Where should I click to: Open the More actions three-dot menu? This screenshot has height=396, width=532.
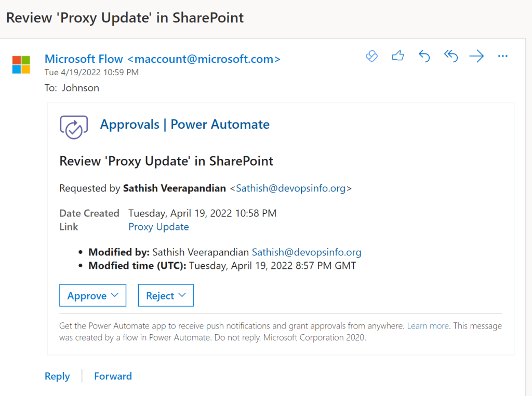(502, 57)
